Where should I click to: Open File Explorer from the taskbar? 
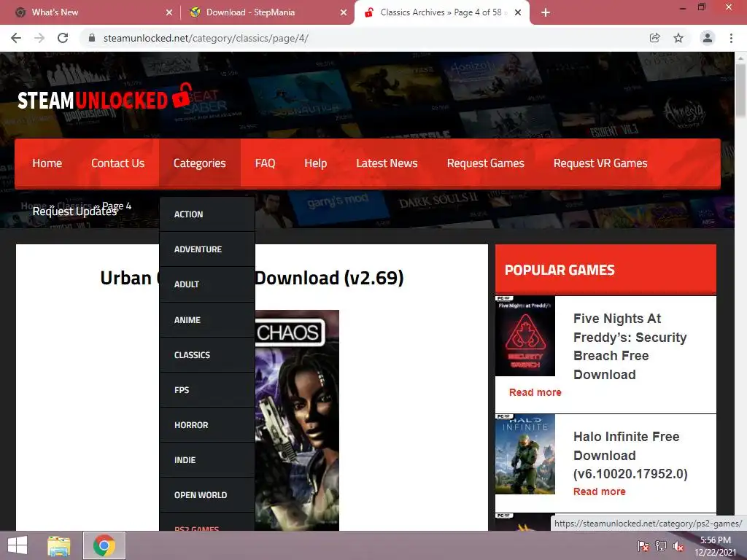coord(59,545)
